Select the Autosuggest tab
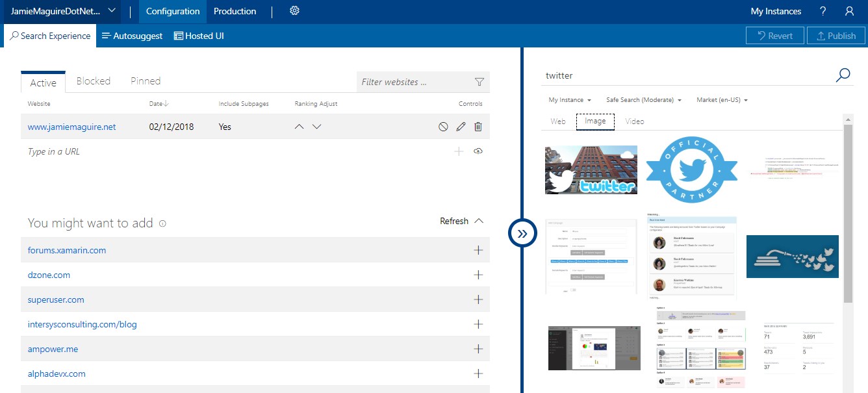Viewport: 868px width, 393px height. (132, 36)
